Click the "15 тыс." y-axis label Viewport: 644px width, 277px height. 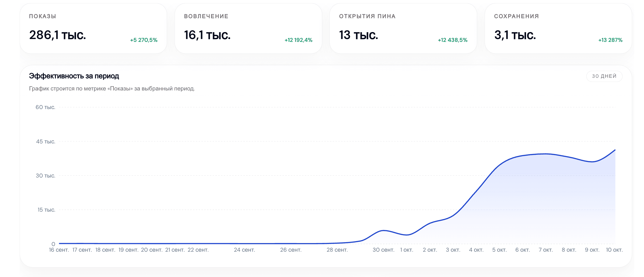tap(47, 210)
